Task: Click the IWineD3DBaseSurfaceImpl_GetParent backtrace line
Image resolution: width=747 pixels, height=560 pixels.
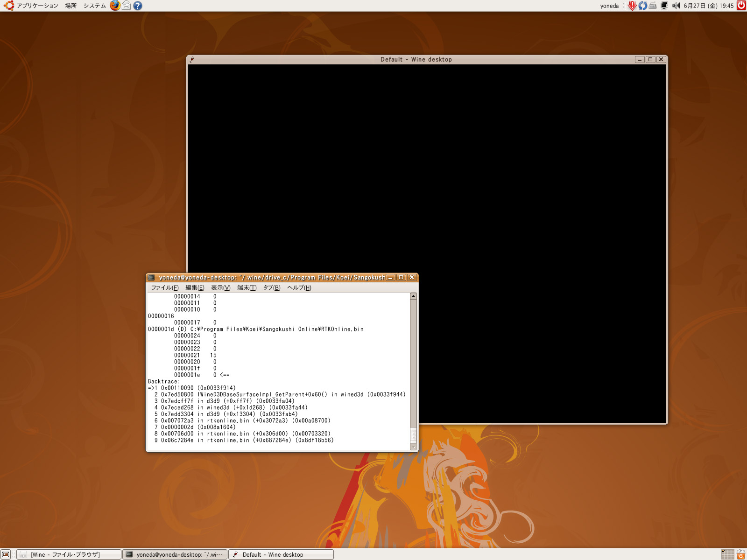Action: pyautogui.click(x=280, y=394)
